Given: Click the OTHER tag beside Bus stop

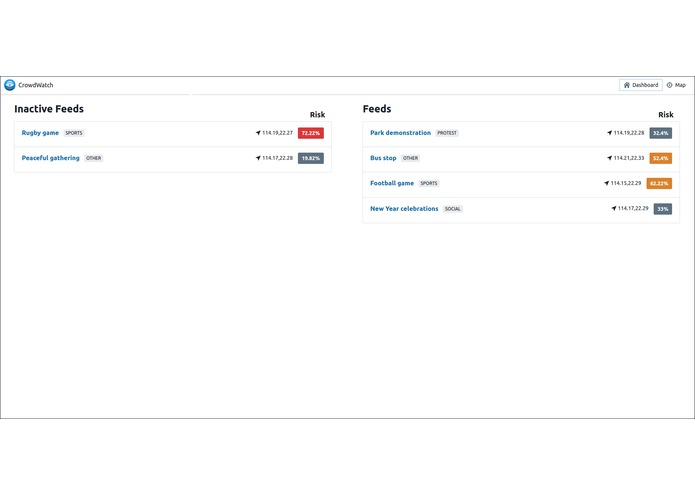Looking at the screenshot, I should (410, 158).
